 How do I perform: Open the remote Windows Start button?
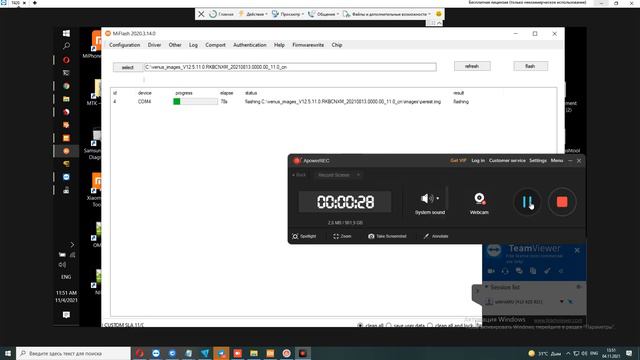(x=66, y=33)
